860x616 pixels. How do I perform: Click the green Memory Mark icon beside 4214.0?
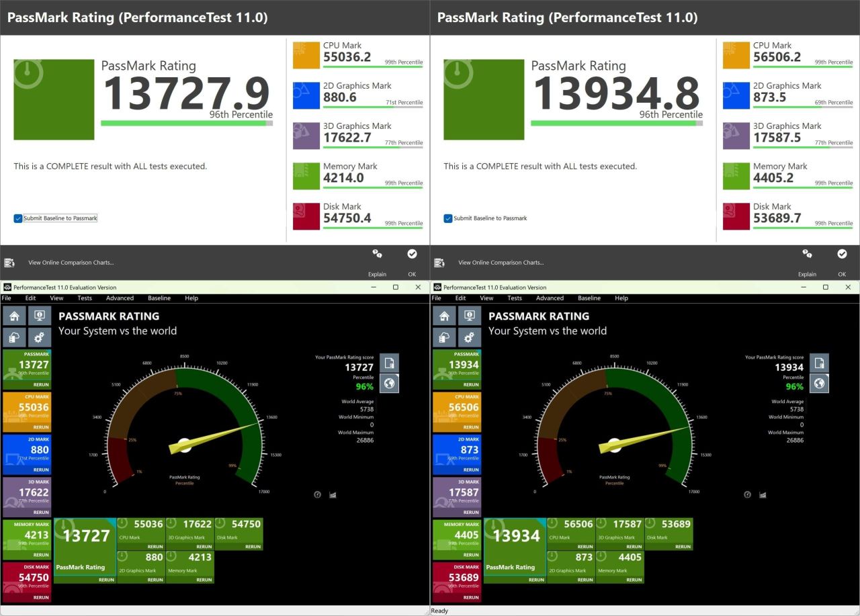pyautogui.click(x=306, y=176)
